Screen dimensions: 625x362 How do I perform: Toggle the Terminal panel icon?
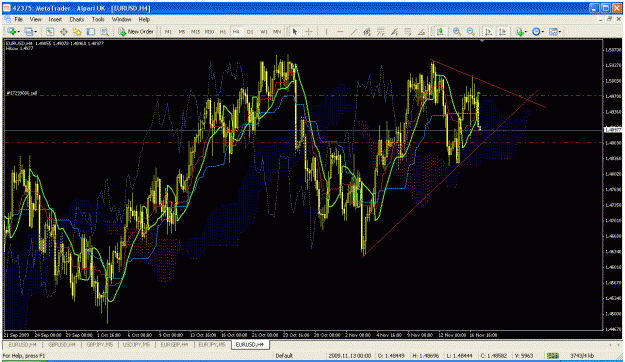point(91,31)
